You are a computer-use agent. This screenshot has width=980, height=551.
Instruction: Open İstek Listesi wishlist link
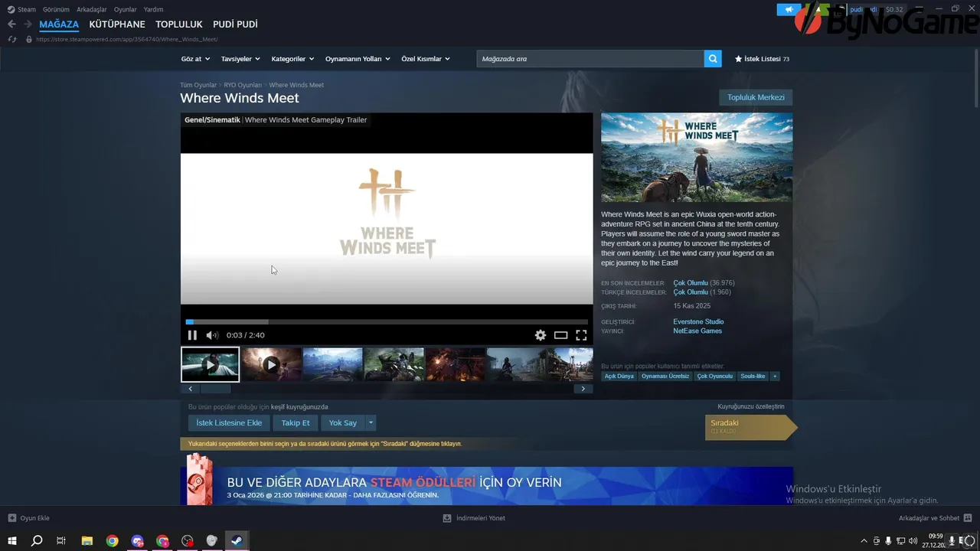pos(762,59)
